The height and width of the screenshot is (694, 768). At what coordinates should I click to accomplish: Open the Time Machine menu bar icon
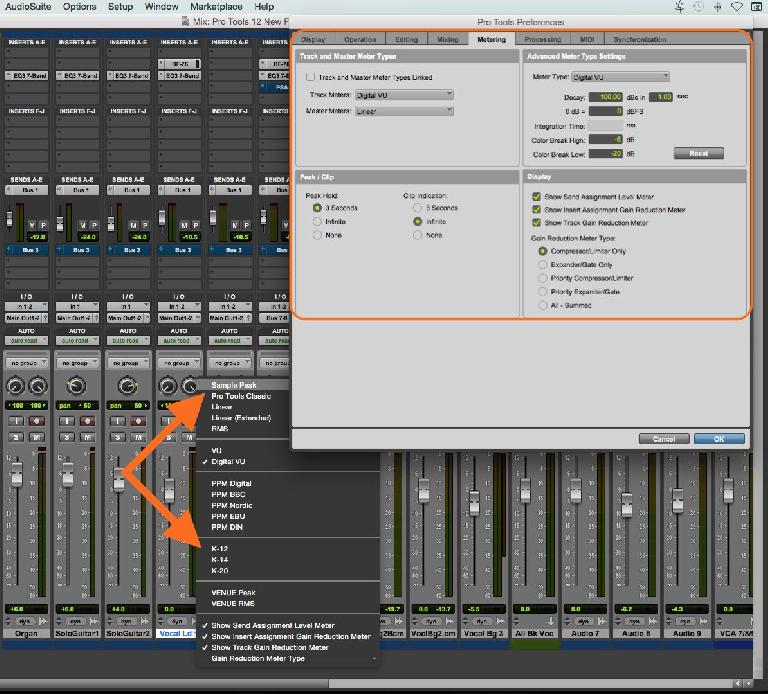pyautogui.click(x=698, y=6)
